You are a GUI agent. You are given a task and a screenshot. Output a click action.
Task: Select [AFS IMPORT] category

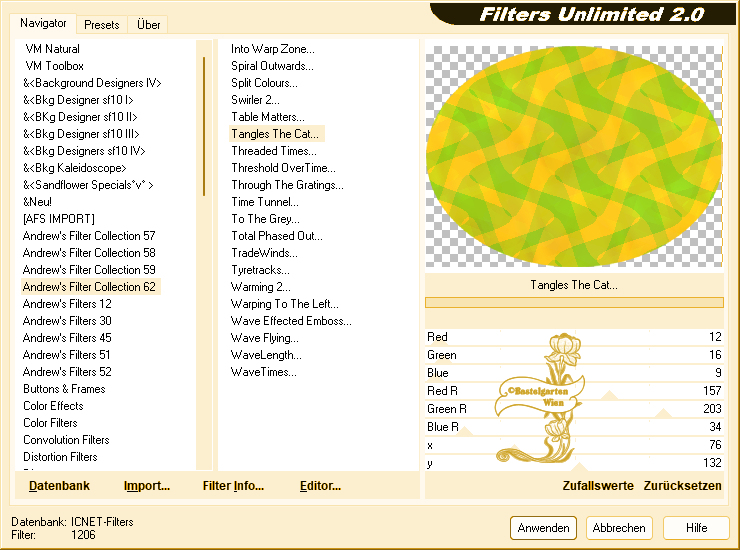[59, 219]
